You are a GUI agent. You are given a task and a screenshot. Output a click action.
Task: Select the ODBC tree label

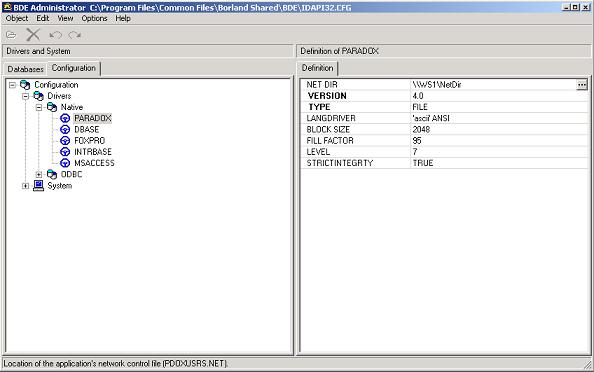[x=71, y=174]
